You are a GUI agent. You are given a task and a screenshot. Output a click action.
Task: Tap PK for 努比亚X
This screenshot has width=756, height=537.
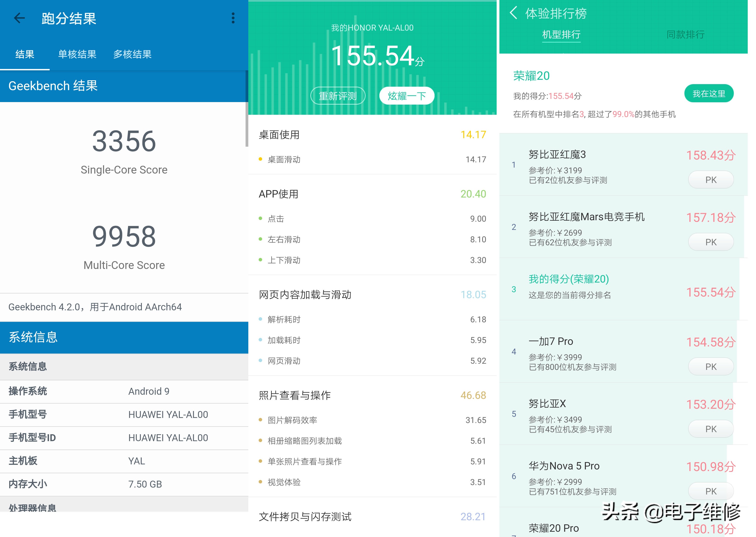click(x=711, y=429)
